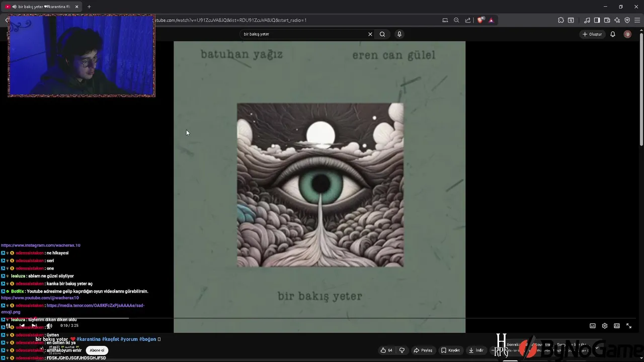Screen dimensions: 644x362
Task: Enter fullscreen with player icon
Action: [629, 326]
